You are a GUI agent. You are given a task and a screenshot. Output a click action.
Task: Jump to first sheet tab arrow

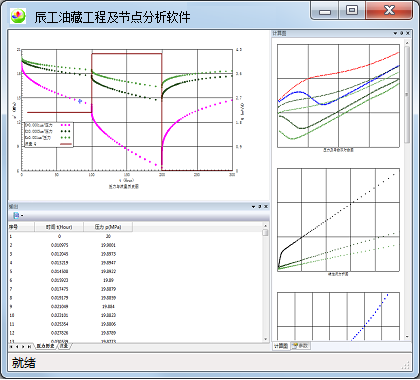pyautogui.click(x=11, y=347)
